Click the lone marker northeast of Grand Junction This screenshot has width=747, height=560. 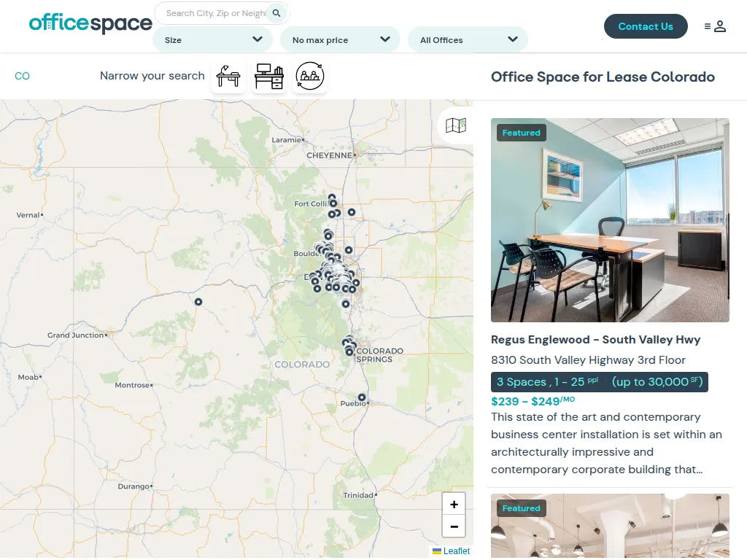(198, 302)
